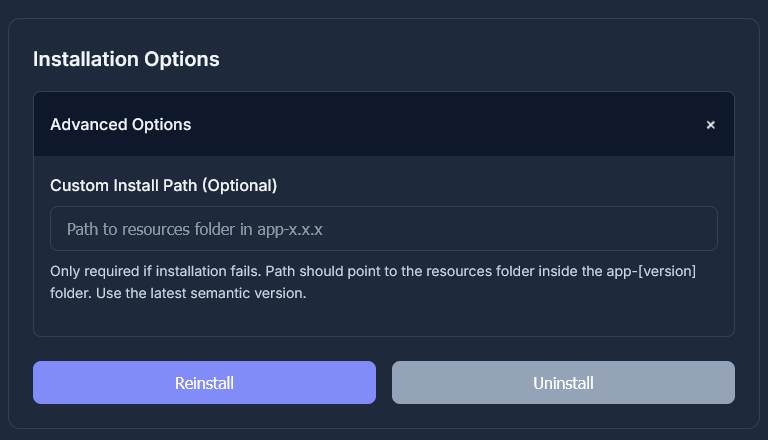This screenshot has height=440, width=768.
Task: Choose Reinstall under Installation Options
Action: [x=204, y=383]
